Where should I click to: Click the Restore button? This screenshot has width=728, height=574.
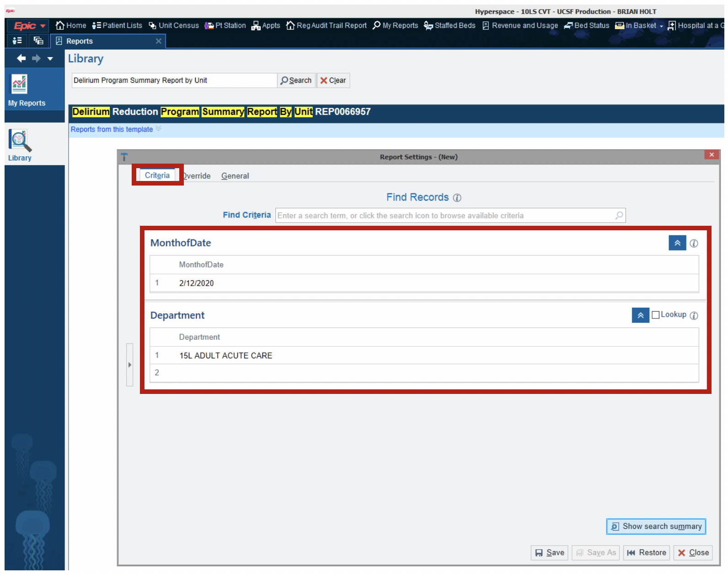(646, 553)
